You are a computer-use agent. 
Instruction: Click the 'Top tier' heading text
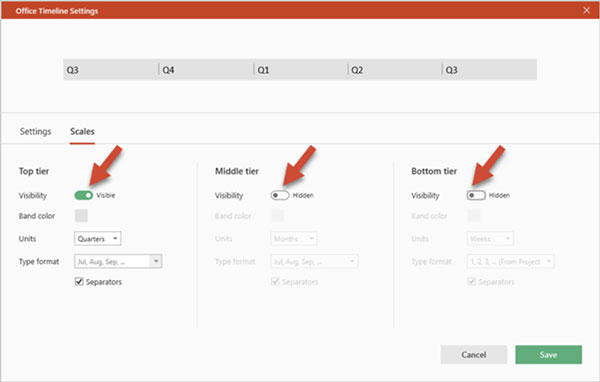coord(34,171)
